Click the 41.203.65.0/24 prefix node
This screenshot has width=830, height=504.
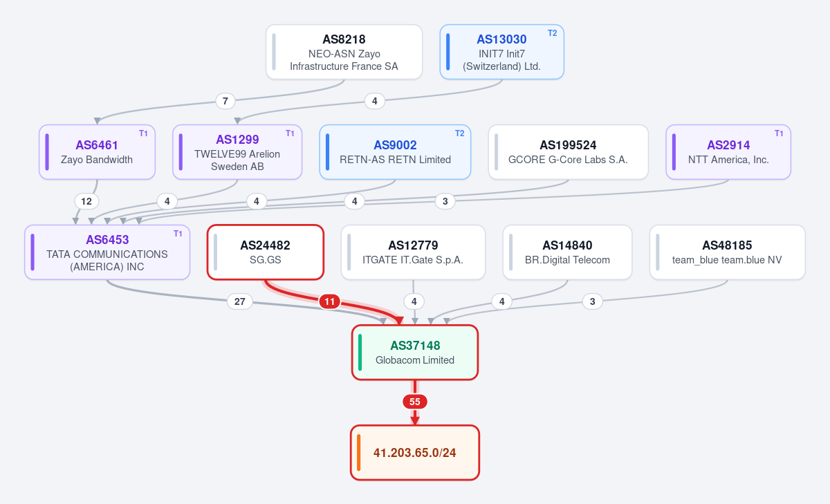pos(415,453)
